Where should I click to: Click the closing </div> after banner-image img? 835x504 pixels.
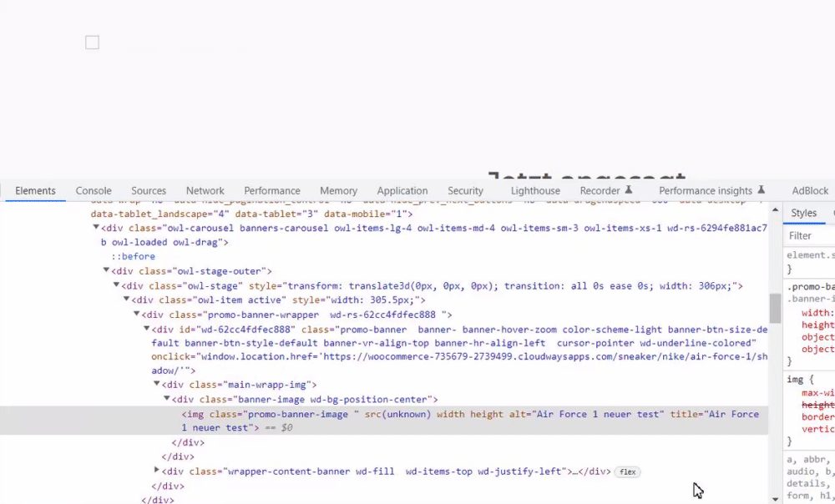(188, 443)
